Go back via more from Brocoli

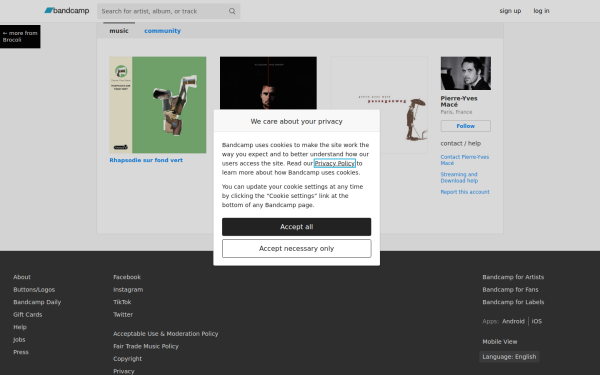[20, 36]
